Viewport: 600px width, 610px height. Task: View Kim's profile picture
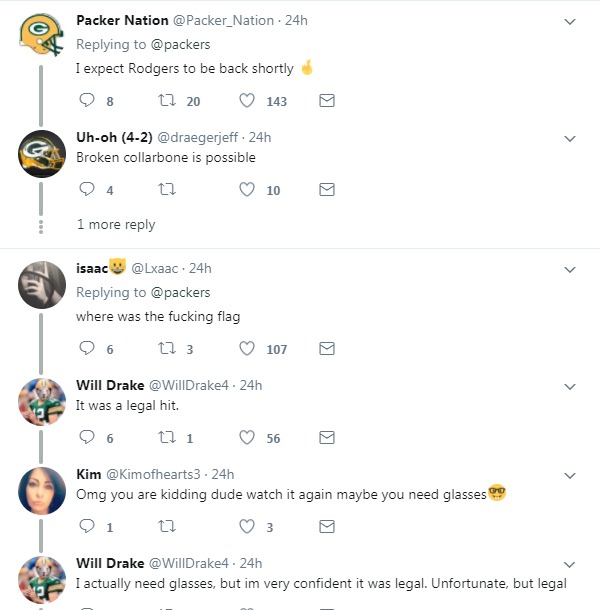[x=43, y=490]
